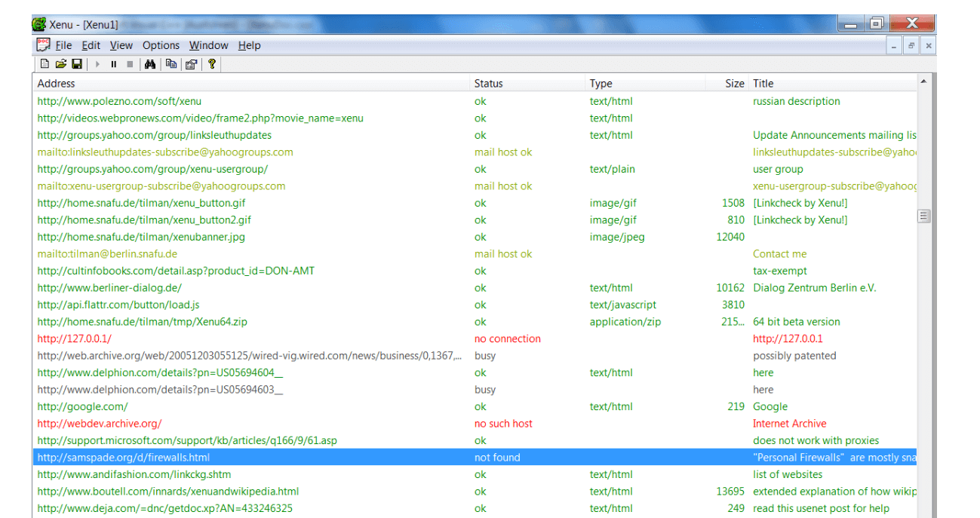Save the current link check results

[x=77, y=64]
